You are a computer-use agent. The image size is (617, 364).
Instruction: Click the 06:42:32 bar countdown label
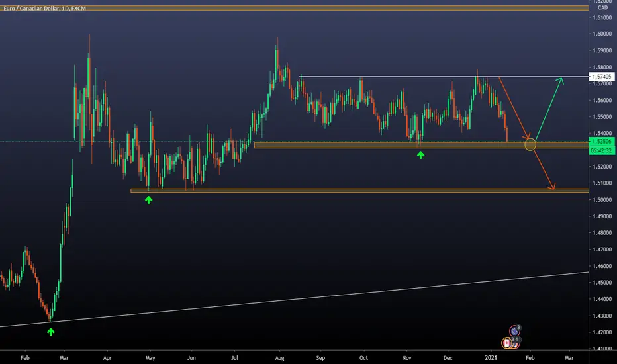(x=602, y=150)
